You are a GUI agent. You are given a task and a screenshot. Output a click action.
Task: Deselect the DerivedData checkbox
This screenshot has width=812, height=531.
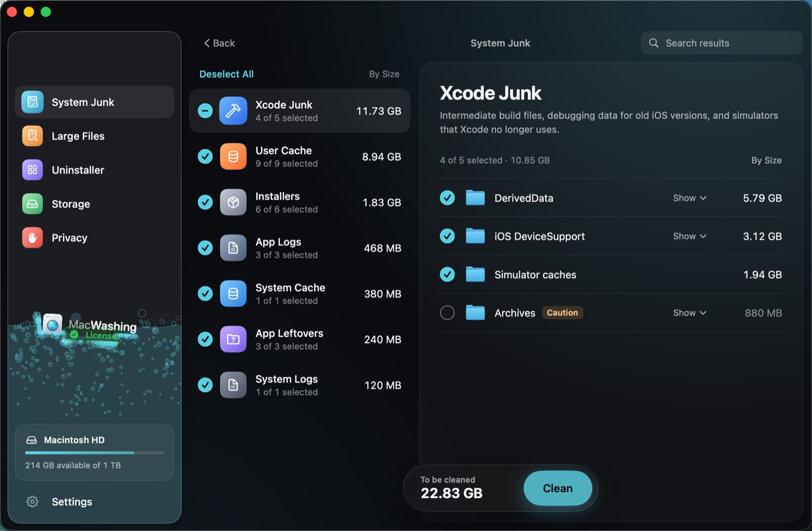click(447, 198)
